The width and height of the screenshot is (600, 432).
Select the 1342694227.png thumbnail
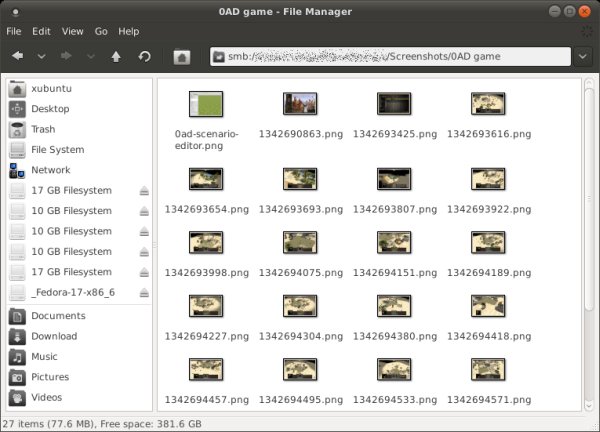206,306
